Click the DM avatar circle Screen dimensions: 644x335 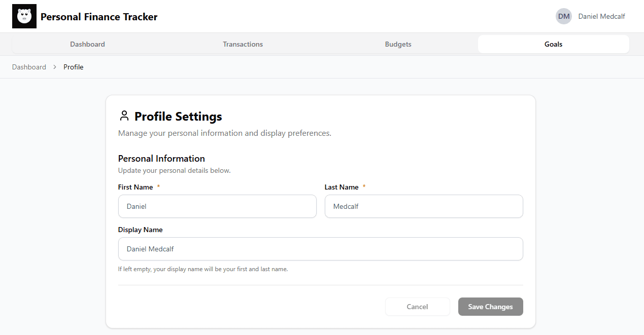[563, 16]
